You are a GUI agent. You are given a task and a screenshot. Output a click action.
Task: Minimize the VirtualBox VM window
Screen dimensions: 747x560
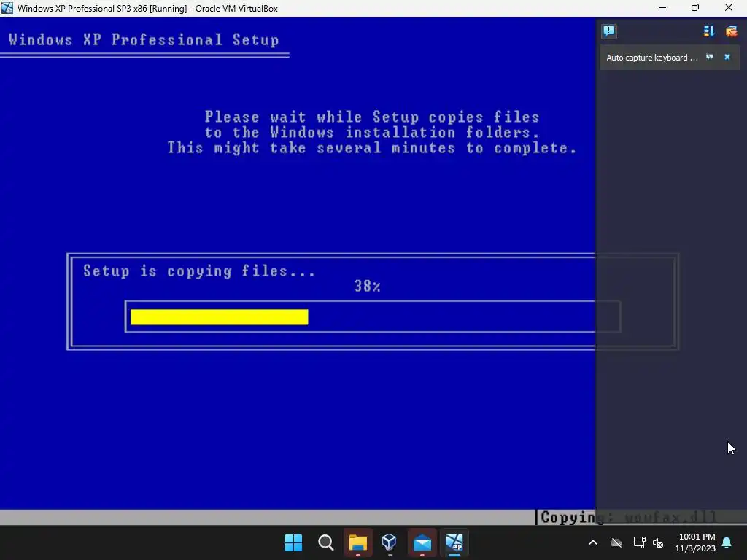click(662, 8)
